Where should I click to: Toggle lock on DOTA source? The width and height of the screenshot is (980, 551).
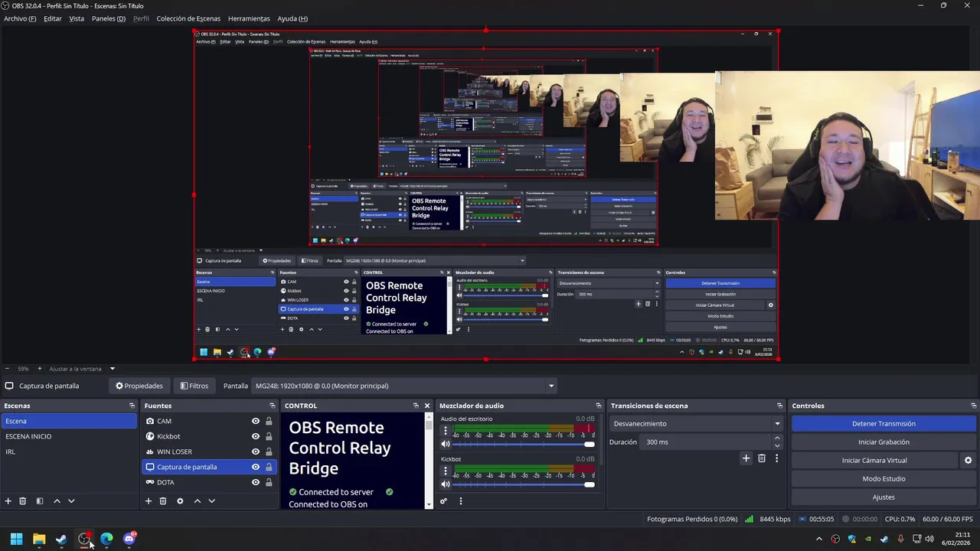click(269, 482)
